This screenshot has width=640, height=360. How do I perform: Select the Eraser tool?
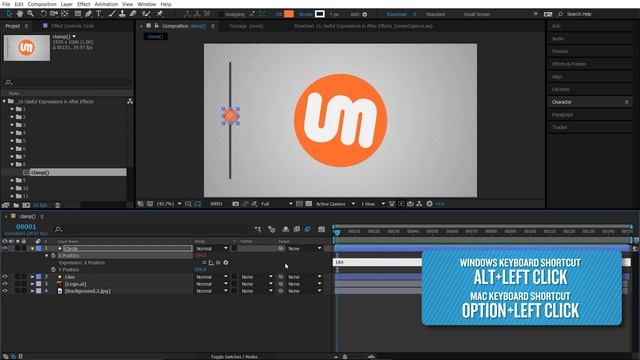(133, 14)
